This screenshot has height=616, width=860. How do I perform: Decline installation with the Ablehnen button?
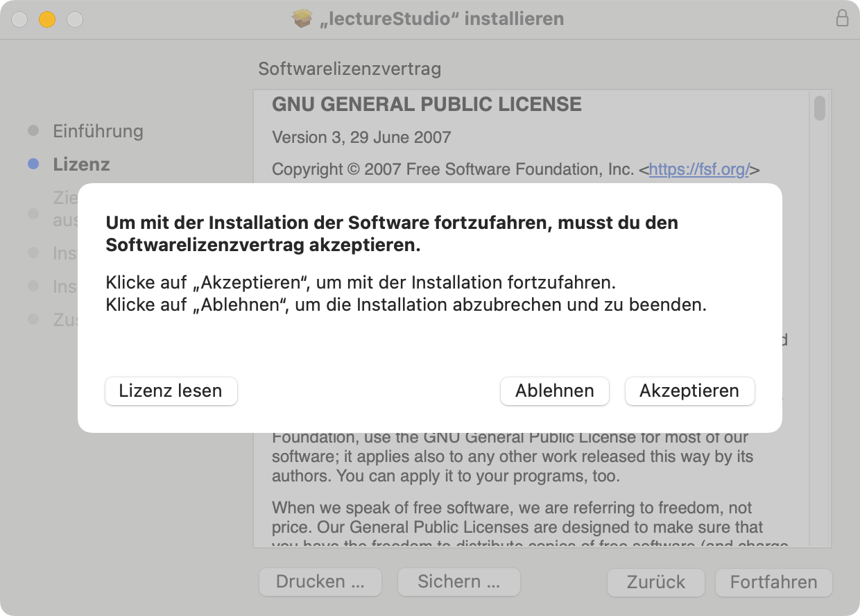coord(554,391)
